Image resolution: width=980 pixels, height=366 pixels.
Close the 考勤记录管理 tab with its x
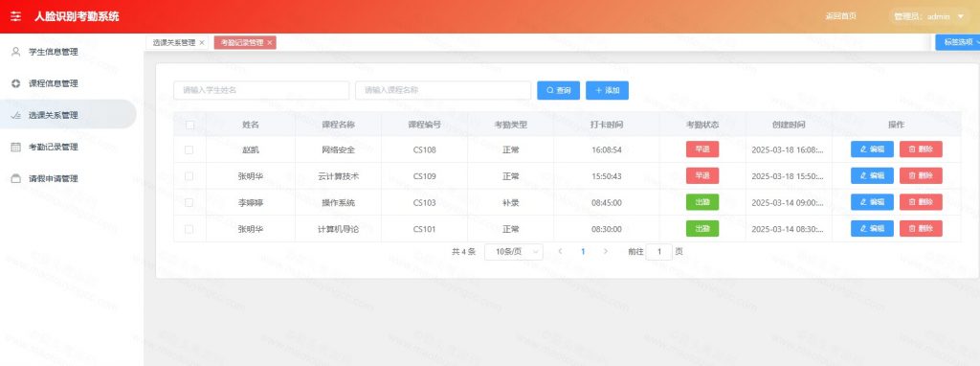(x=269, y=42)
